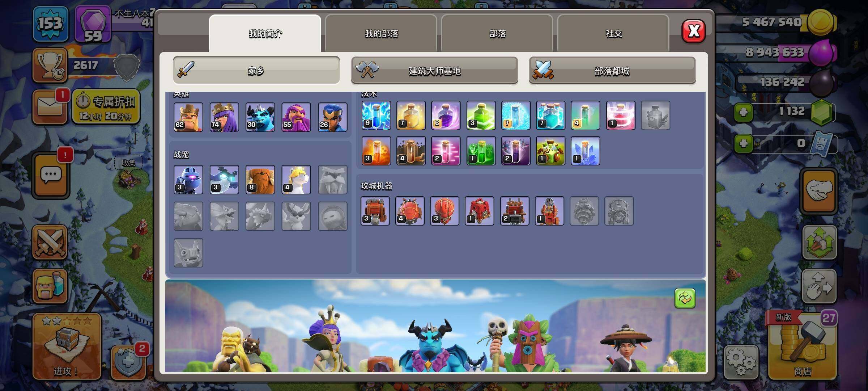Click the Barbarian King hero icon
The width and height of the screenshot is (868, 391).
188,117
